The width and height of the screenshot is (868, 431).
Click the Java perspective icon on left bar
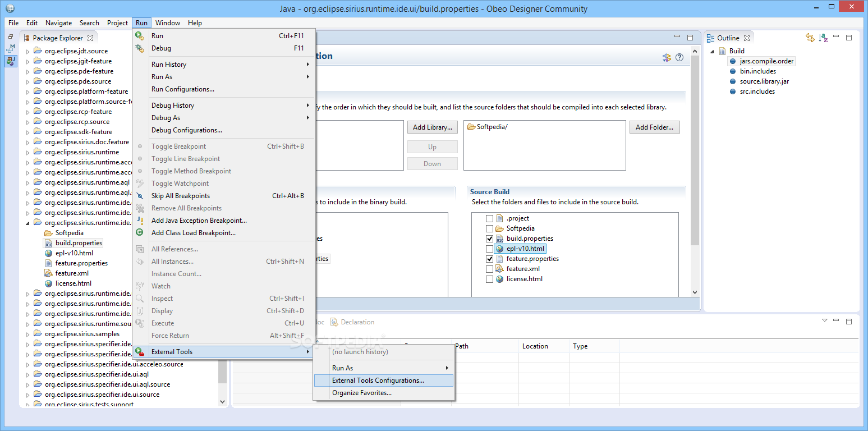point(11,61)
